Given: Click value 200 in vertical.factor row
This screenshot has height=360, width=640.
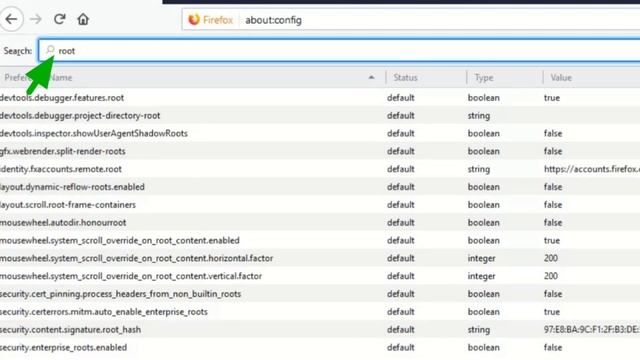Looking at the screenshot, I should coord(551,276).
